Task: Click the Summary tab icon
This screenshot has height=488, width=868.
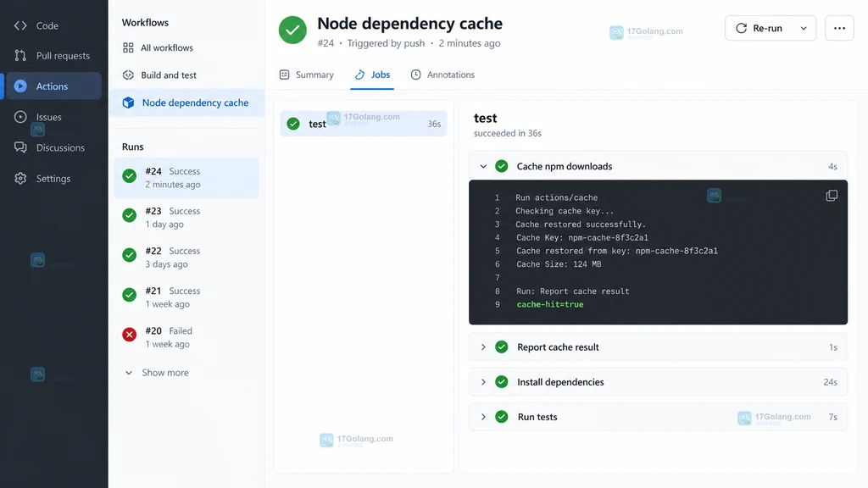Action: [x=284, y=75]
